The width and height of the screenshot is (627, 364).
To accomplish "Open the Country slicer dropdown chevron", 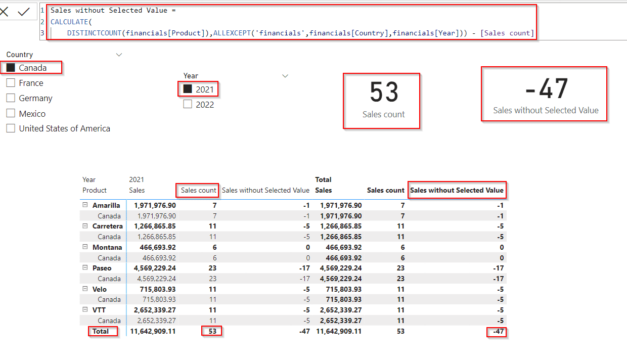I will coord(119,55).
